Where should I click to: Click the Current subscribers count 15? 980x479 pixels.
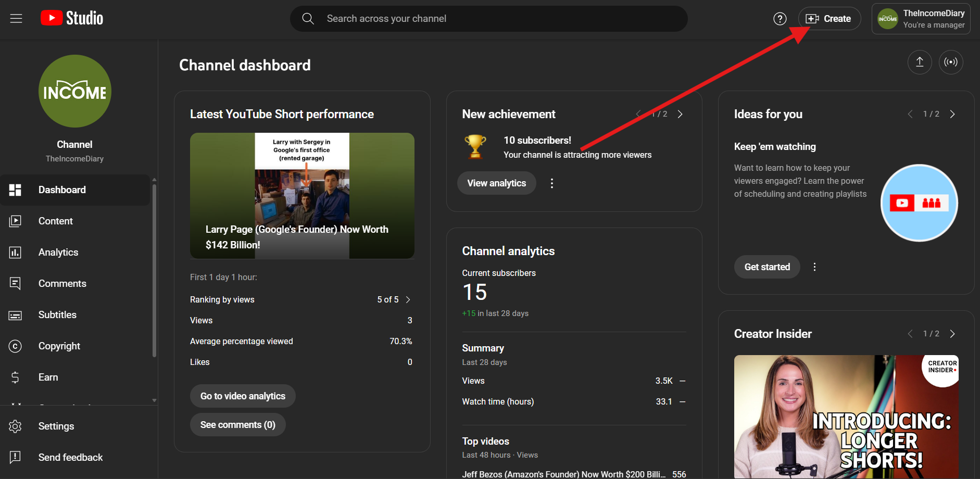click(x=475, y=293)
